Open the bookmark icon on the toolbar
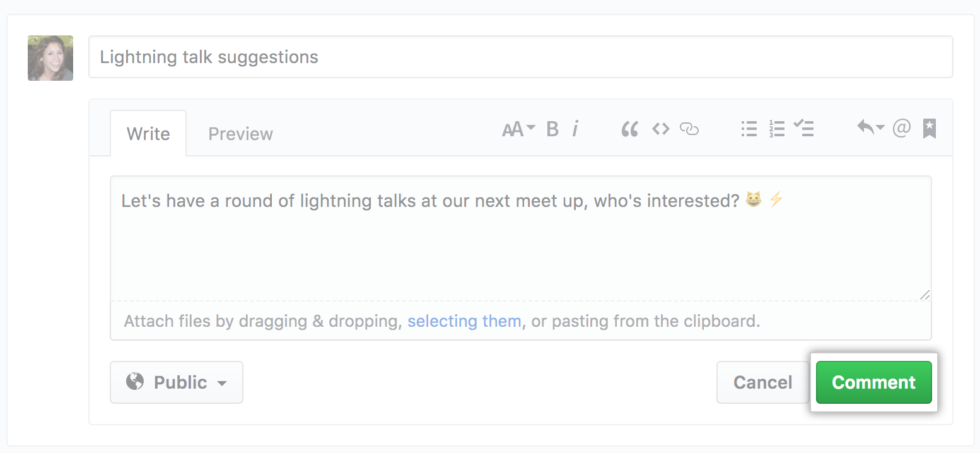Image resolution: width=980 pixels, height=453 pixels. (930, 129)
